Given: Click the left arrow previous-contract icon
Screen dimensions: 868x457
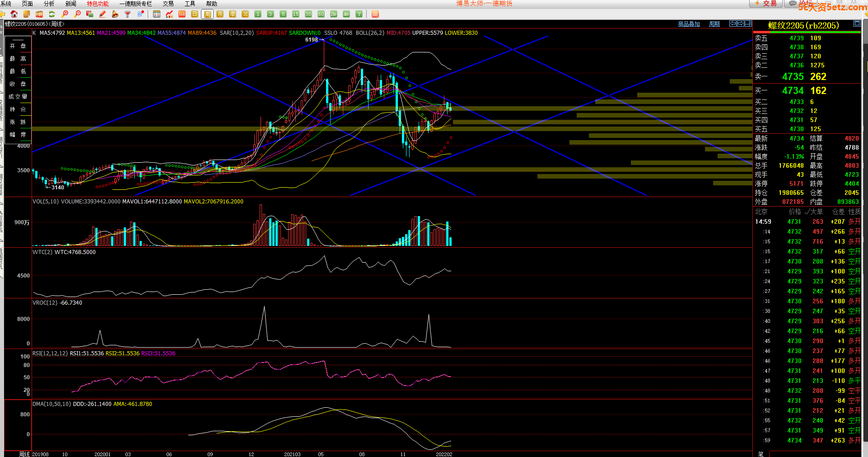Looking at the screenshot, I should point(733,24).
